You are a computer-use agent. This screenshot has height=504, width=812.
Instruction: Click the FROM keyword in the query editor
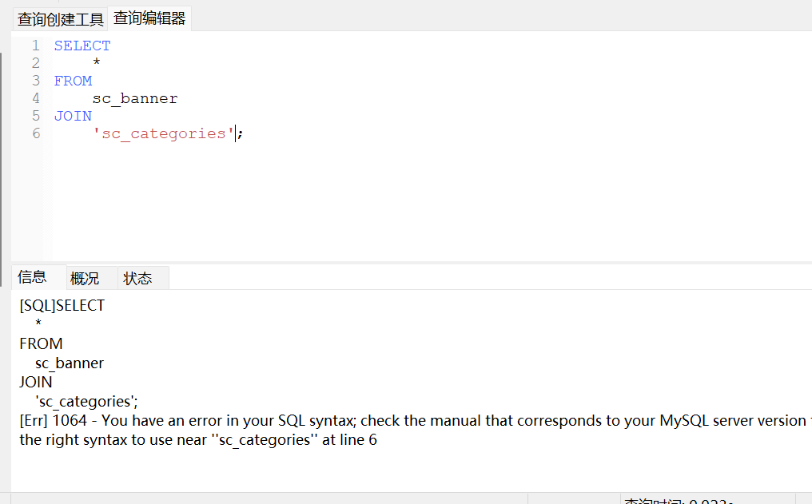point(73,81)
